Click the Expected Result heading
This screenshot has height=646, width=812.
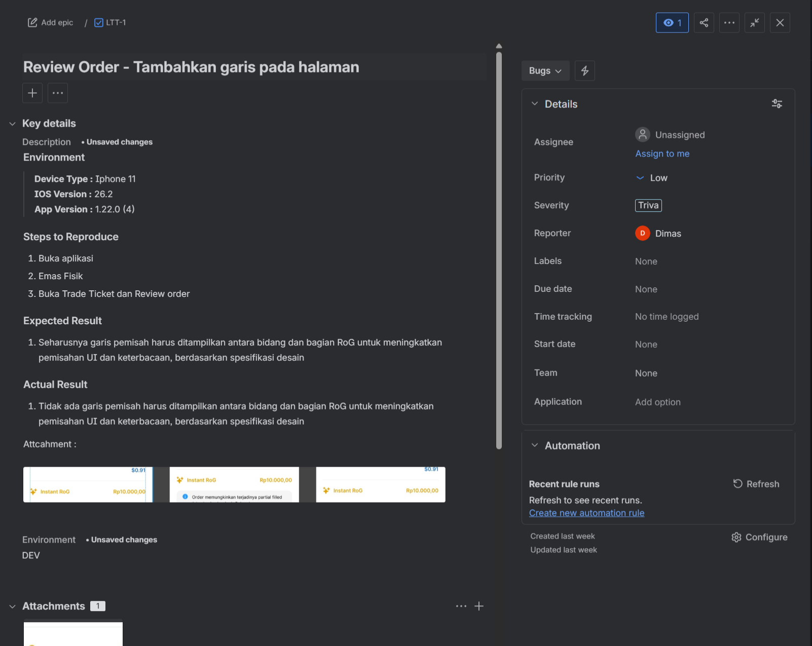pyautogui.click(x=62, y=321)
